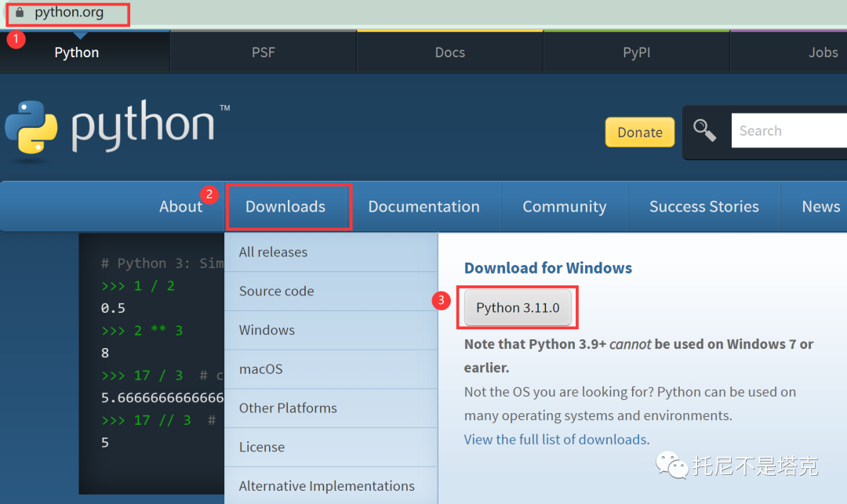The height and width of the screenshot is (504, 847).
Task: Choose All releases from Downloads menu
Action: [331, 252]
